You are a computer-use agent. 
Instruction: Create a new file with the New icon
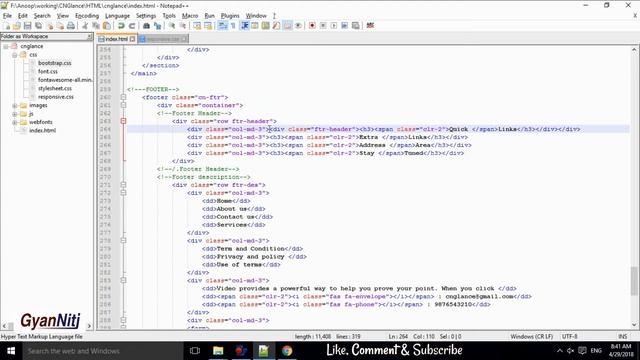pyautogui.click(x=7, y=26)
